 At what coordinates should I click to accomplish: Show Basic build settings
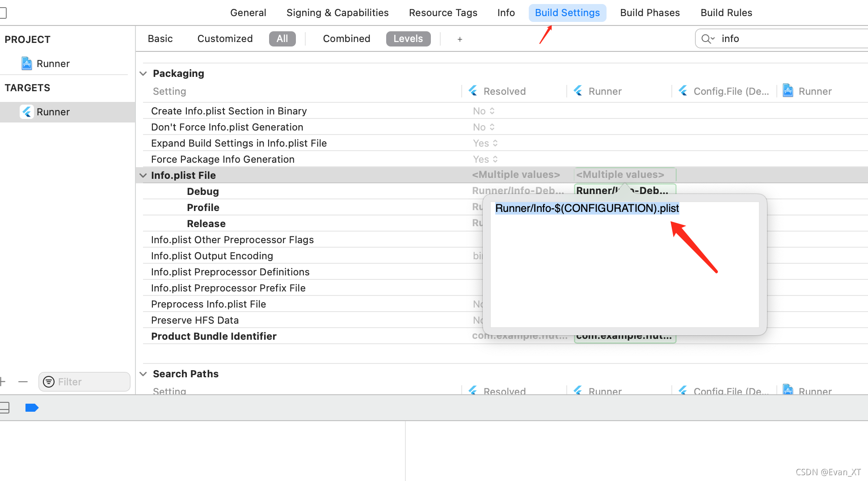(160, 38)
